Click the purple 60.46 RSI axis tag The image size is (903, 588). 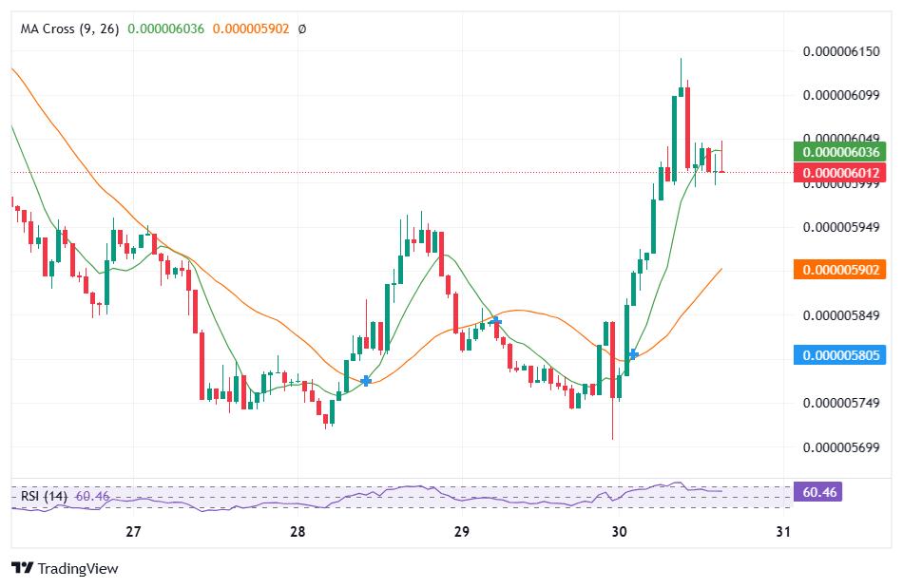(x=817, y=492)
